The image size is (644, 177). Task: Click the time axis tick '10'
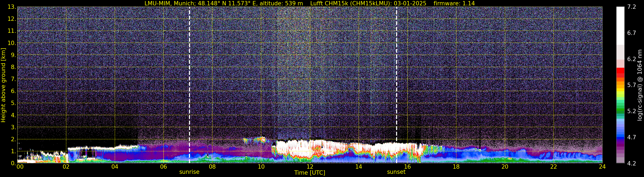[x=261, y=167]
